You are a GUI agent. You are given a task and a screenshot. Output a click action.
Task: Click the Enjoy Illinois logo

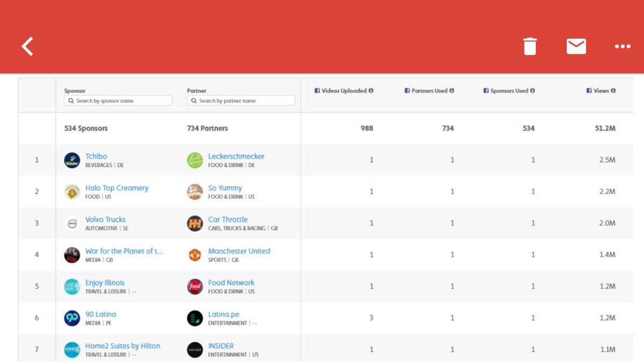pyautogui.click(x=72, y=286)
